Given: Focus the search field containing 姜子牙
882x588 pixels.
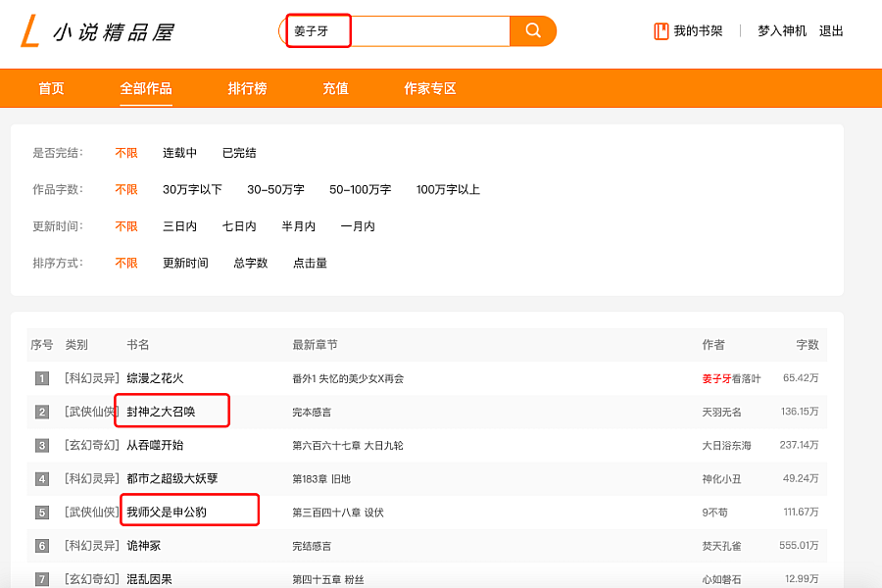Looking at the screenshot, I should [x=398, y=31].
